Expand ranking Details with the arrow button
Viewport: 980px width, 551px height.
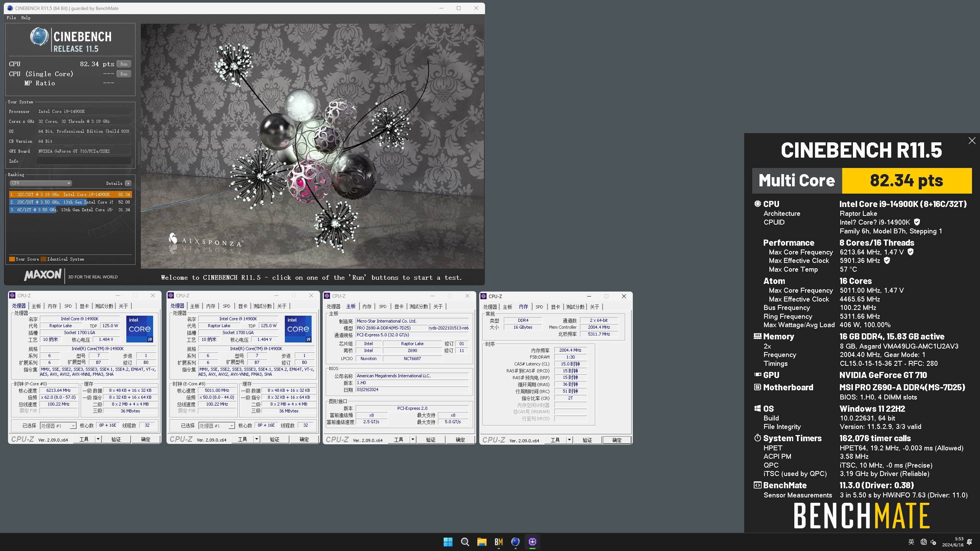coord(128,183)
